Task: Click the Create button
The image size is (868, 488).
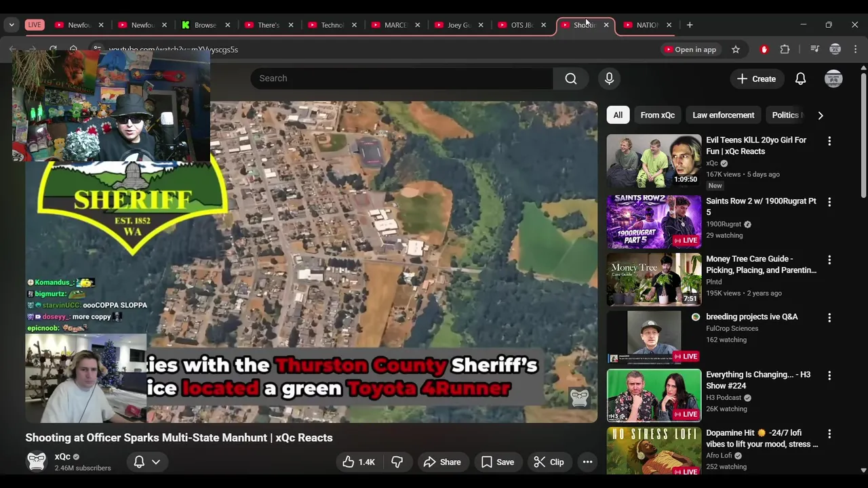Action: (756, 79)
